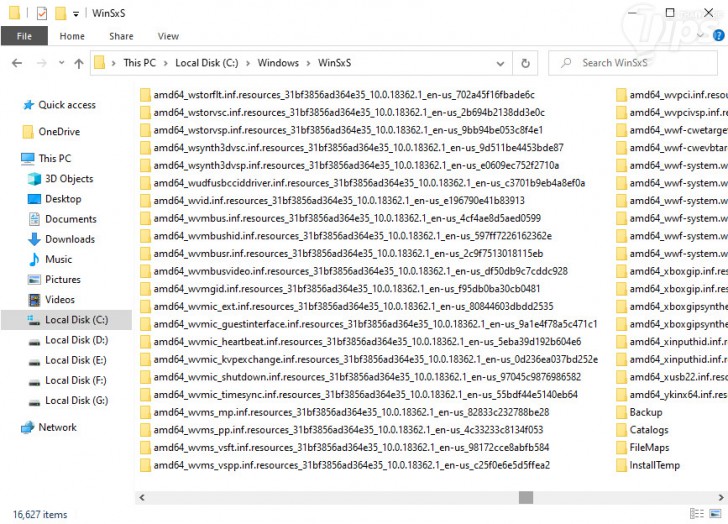Open Music in navigation pane
Image resolution: width=728 pixels, height=524 pixels.
50,259
